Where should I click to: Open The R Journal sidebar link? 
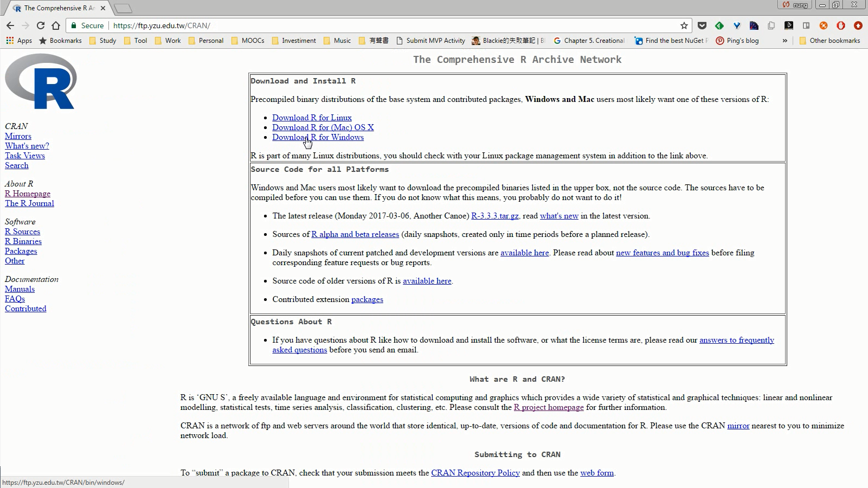click(29, 203)
